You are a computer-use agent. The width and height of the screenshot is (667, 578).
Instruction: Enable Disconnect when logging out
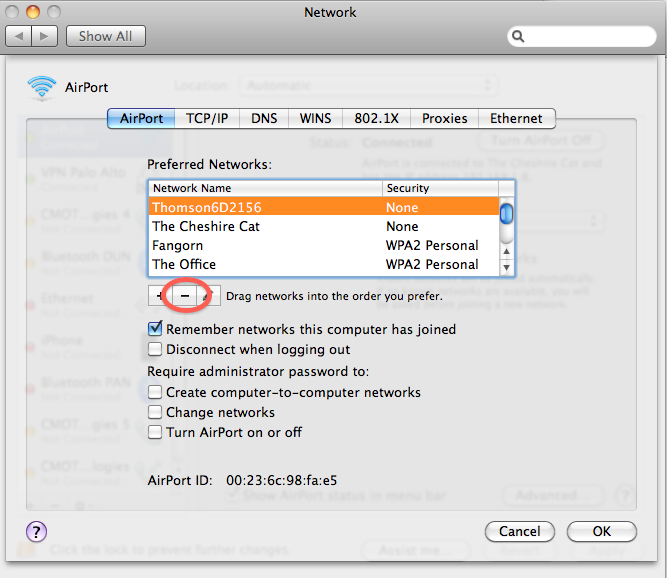[x=155, y=349]
